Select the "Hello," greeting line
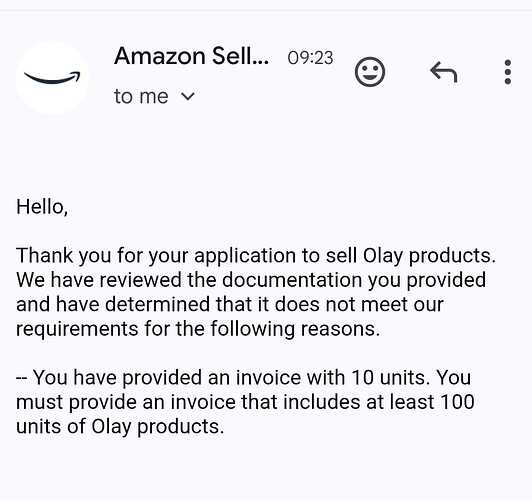532x500 pixels. pos(42,207)
